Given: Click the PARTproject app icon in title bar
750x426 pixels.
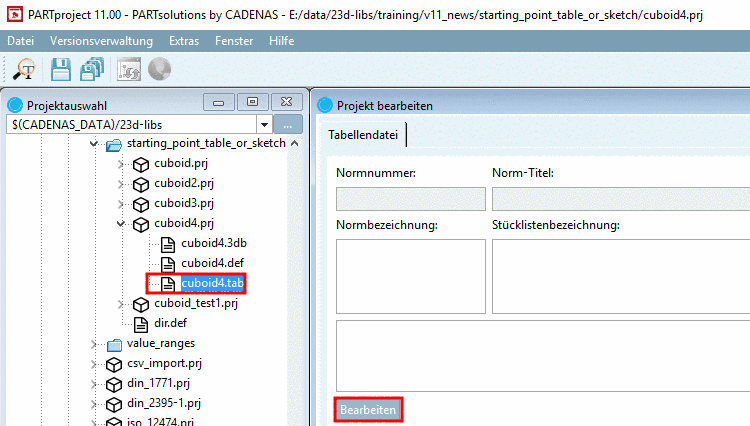Looking at the screenshot, I should (14, 14).
